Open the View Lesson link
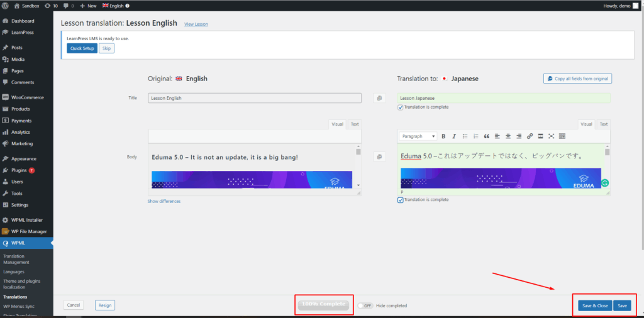Image resolution: width=644 pixels, height=318 pixels. 196,25
